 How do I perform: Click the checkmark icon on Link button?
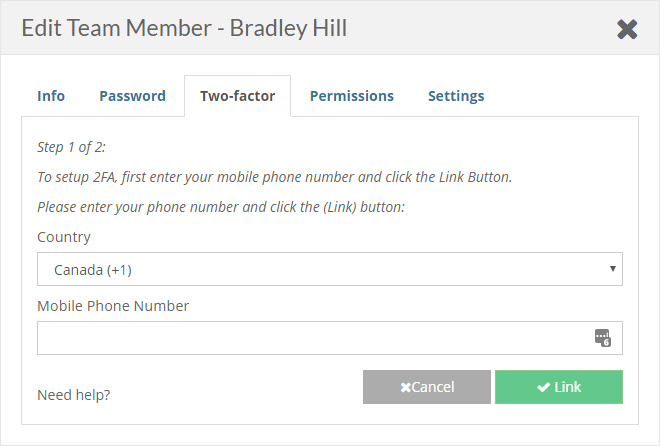click(x=543, y=387)
